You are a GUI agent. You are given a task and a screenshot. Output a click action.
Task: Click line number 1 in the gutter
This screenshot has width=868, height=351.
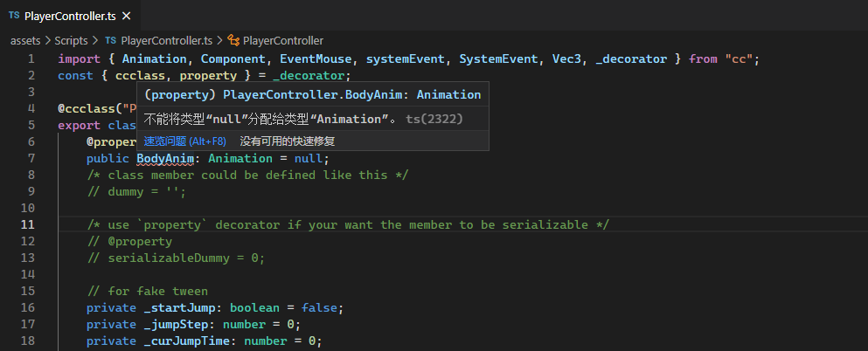tap(31, 58)
